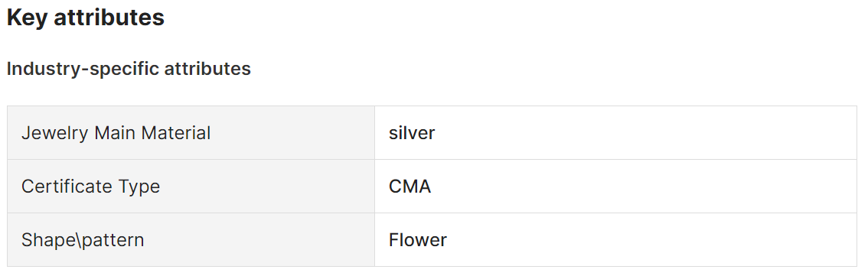868x276 pixels.
Task: Select the "Shape\pattern" label cell
Action: [191, 239]
